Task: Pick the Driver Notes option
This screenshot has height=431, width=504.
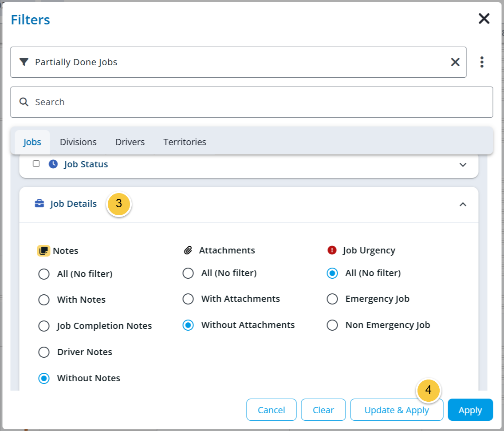Action: [x=44, y=352]
